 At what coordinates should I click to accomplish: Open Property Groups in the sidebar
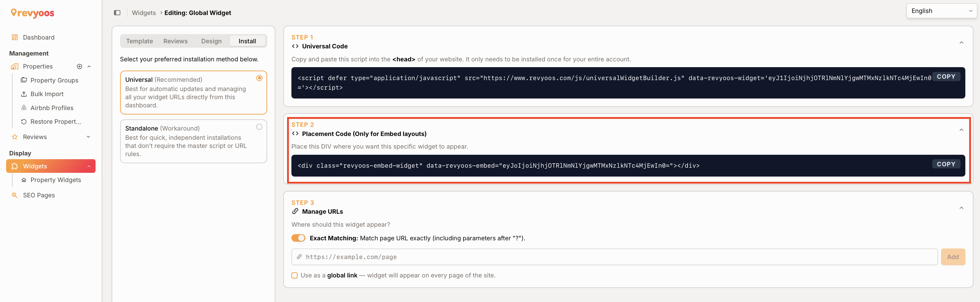coord(54,80)
